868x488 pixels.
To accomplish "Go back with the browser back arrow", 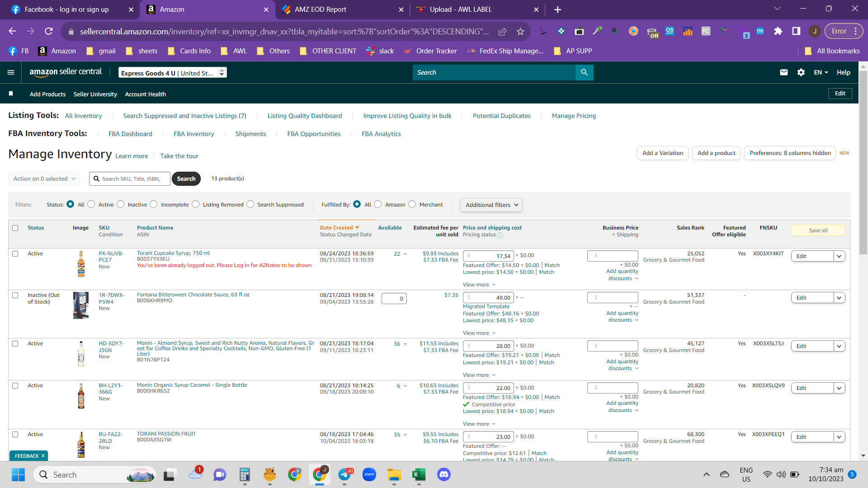I will pos(13,31).
